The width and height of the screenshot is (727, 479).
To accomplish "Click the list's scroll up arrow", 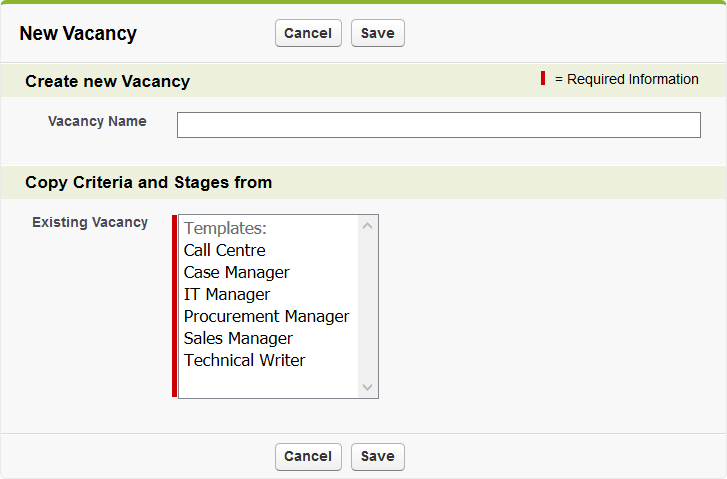I will (x=367, y=226).
